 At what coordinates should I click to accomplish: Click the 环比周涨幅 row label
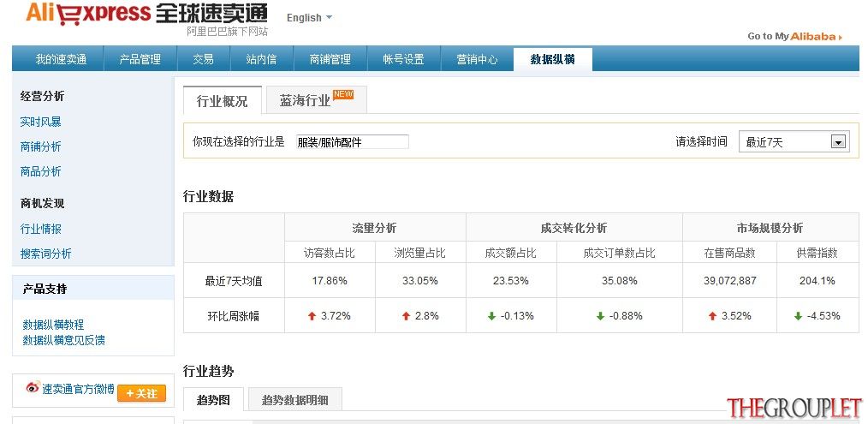[233, 316]
